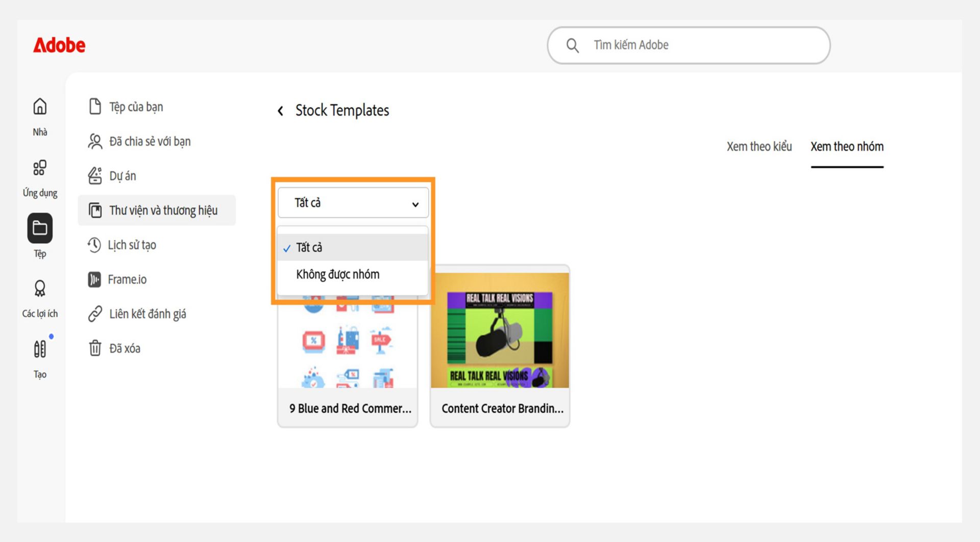Click the Thư viện và thương hiệu library icon

tap(95, 210)
